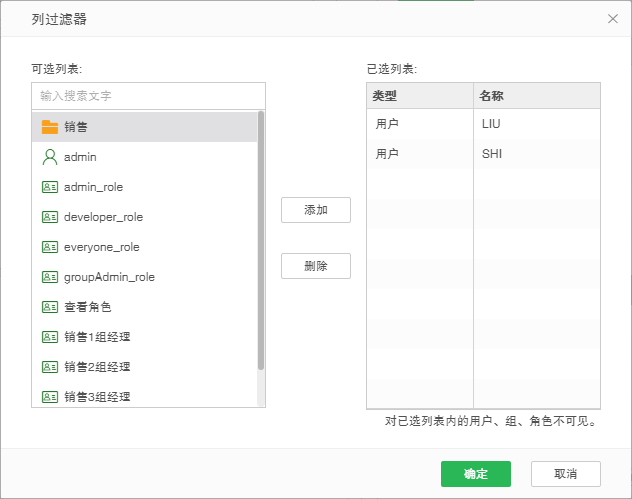
Task: Click the 用户 type cell of SHI row
Action: [420, 154]
